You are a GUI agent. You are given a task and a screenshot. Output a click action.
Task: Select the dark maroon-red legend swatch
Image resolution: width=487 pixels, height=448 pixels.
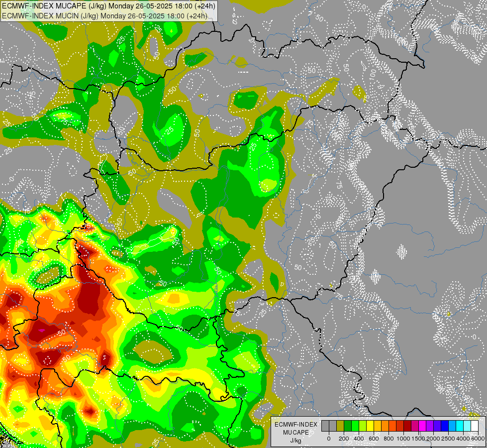pos(407,426)
